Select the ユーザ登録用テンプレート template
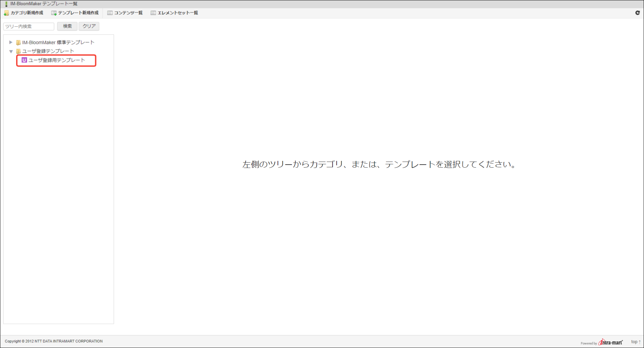Viewport: 644px width, 348px height. (57, 60)
